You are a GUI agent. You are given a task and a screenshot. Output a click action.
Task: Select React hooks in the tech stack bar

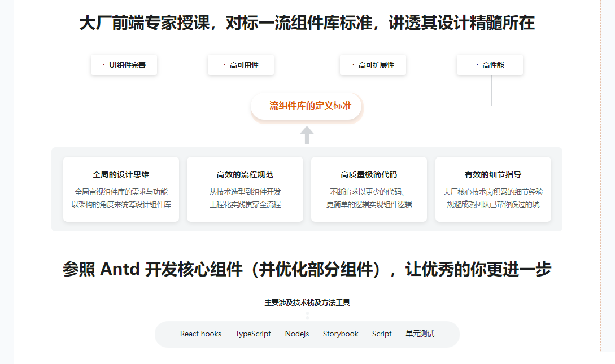(x=200, y=334)
